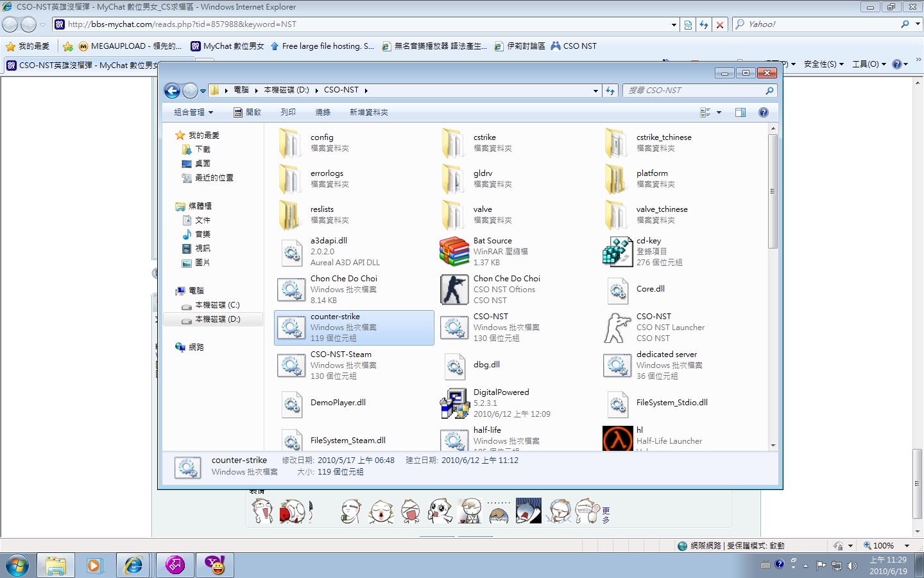Click 燒錄 in Explorer toolbar
924x578 pixels.
323,112
